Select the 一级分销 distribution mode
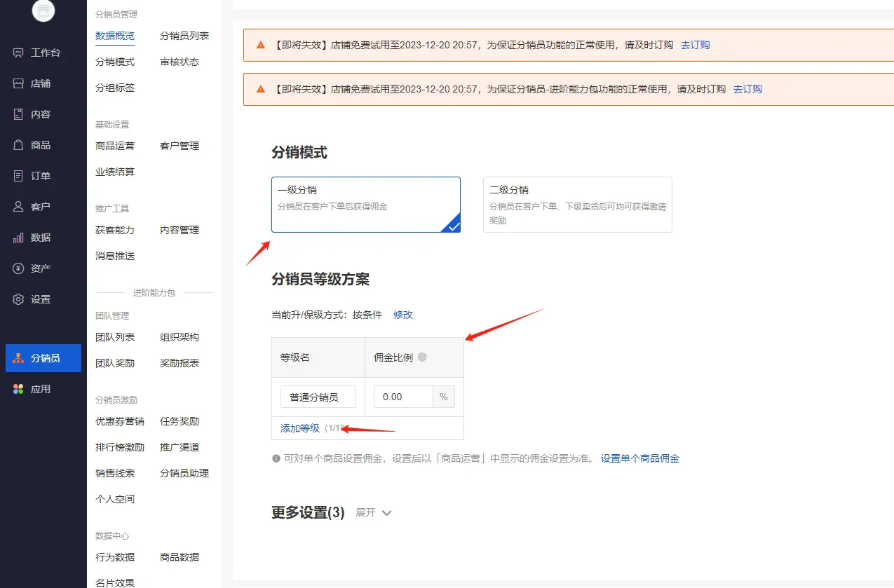 [365, 204]
